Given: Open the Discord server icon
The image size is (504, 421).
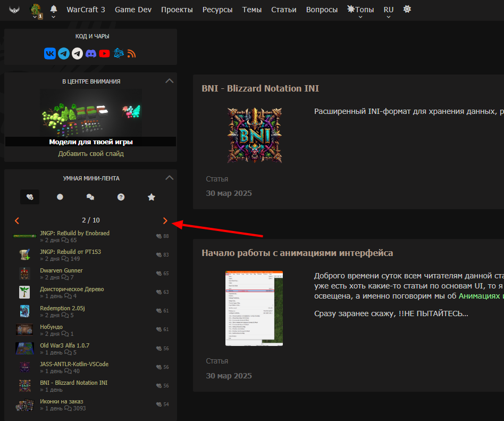Looking at the screenshot, I should (91, 53).
